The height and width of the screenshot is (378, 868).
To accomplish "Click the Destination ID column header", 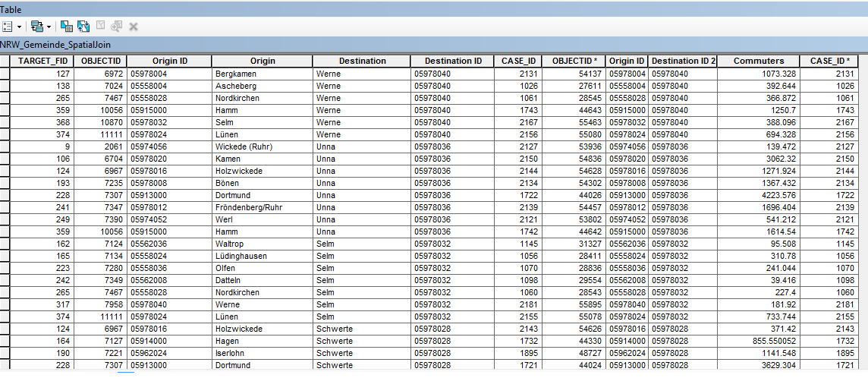I will 453,61.
